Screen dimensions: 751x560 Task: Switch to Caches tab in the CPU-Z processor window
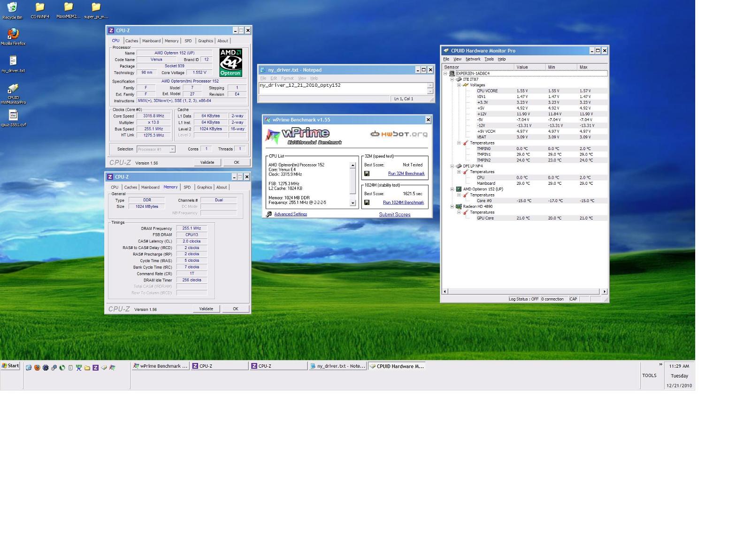point(132,41)
